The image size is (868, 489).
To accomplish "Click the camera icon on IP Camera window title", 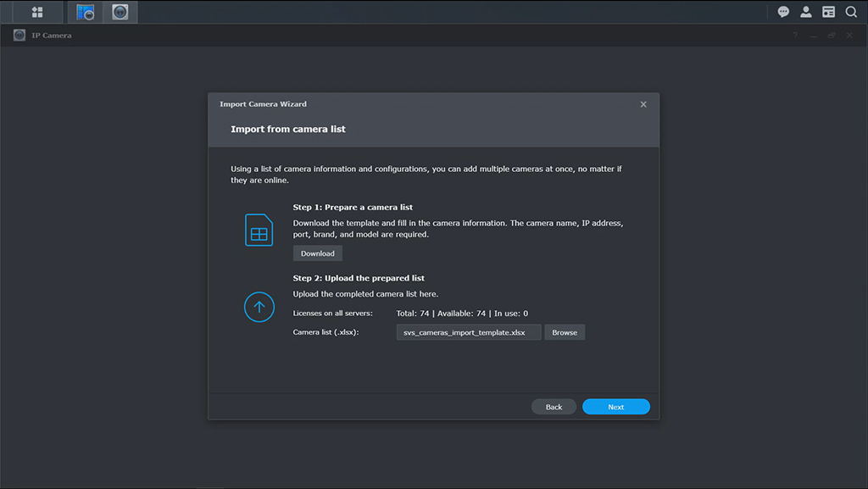I will [19, 35].
